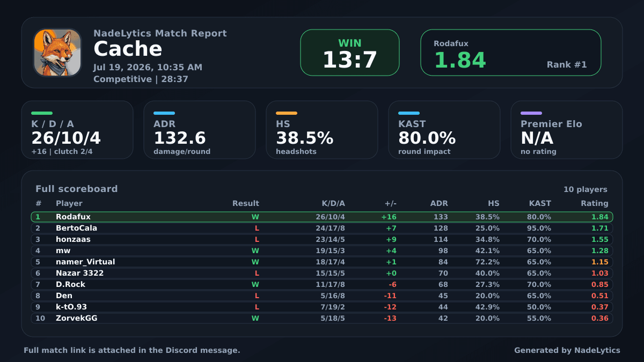Click the +/- column header

click(x=391, y=203)
